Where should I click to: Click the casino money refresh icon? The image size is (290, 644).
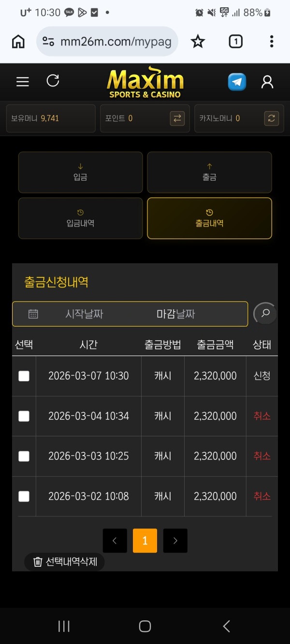(272, 118)
